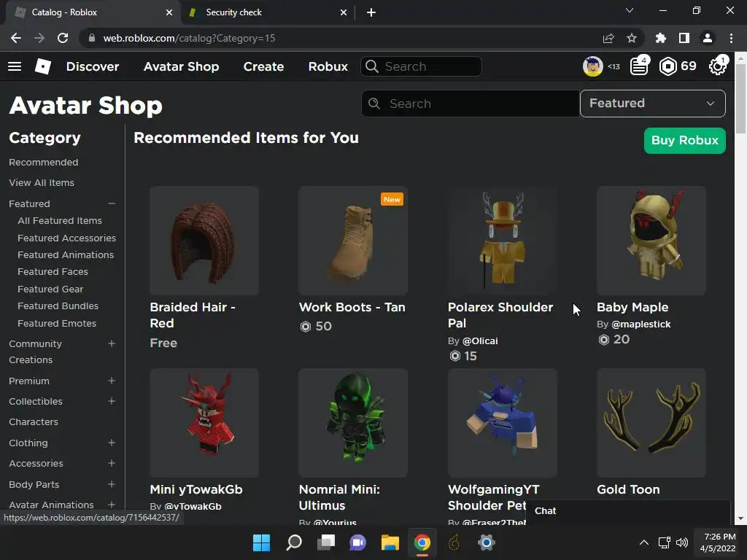Open Windows taskbar search
The height and width of the screenshot is (560, 747).
[x=293, y=542]
